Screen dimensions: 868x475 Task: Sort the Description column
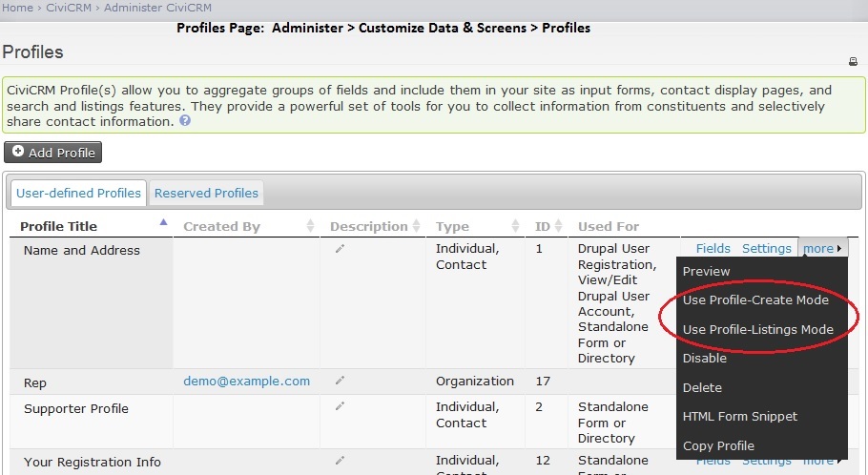point(416,225)
